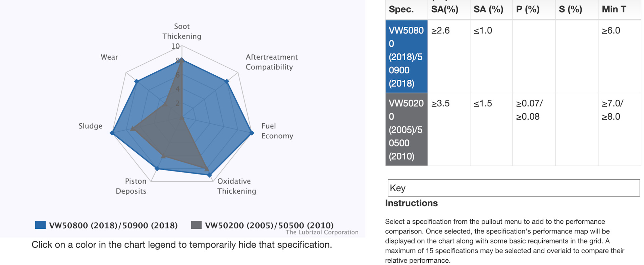Click the P (%) column header
Image resolution: width=644 pixels, height=265 pixels.
point(528,9)
